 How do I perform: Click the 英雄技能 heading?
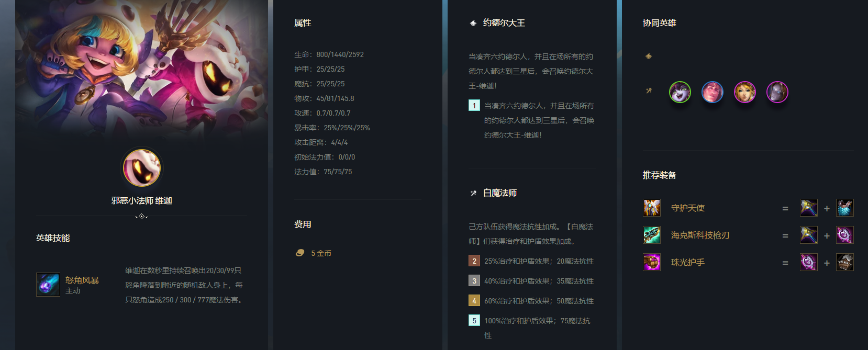(53, 238)
